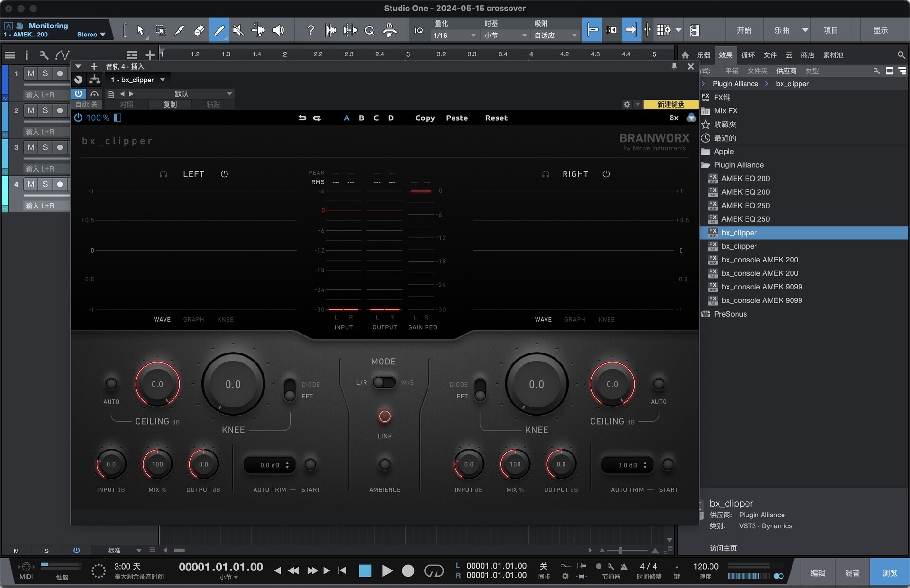
Task: Click the IQ quantize icon
Action: [x=419, y=30]
